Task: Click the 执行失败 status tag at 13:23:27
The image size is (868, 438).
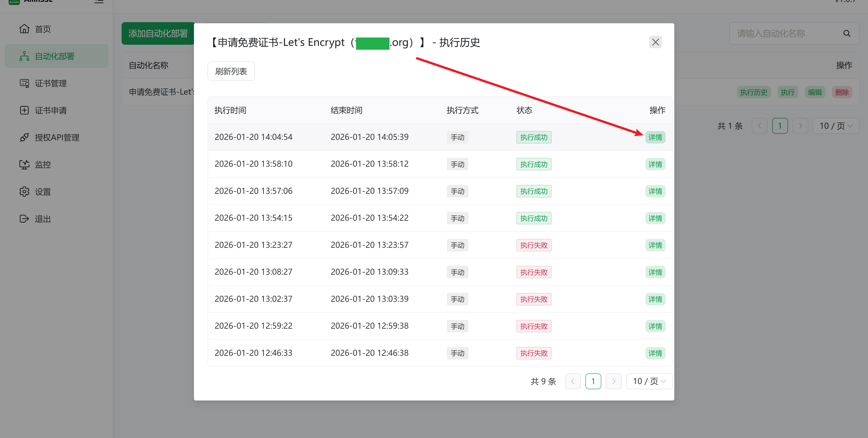Action: (x=534, y=245)
